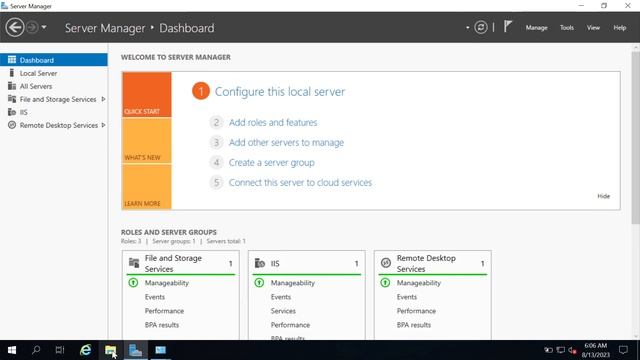This screenshot has height=360, width=640.
Task: Click Manageability status icon in Remote Desktop tile
Action: [385, 282]
